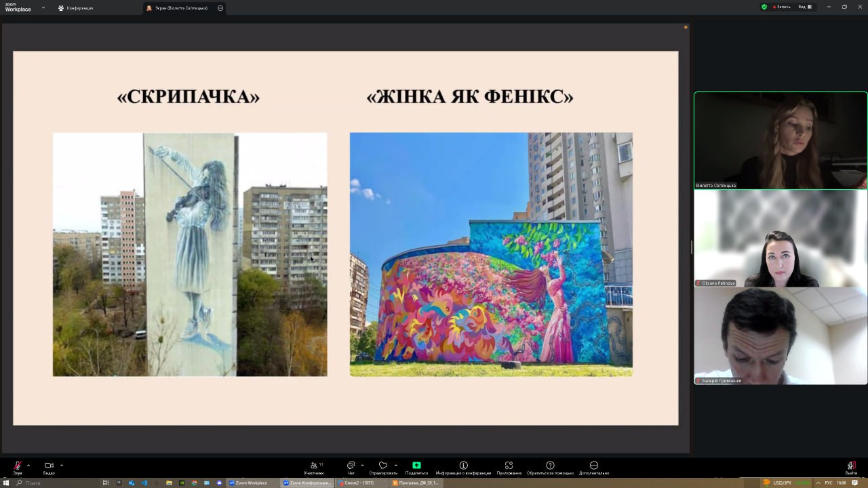Expand the chat options arrow next to Чат
868x488 pixels.
(362, 465)
